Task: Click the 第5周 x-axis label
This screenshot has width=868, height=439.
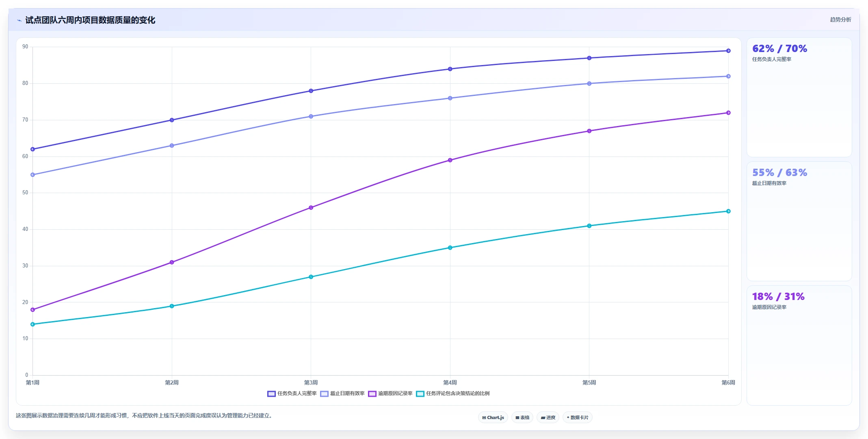Action: tap(589, 382)
